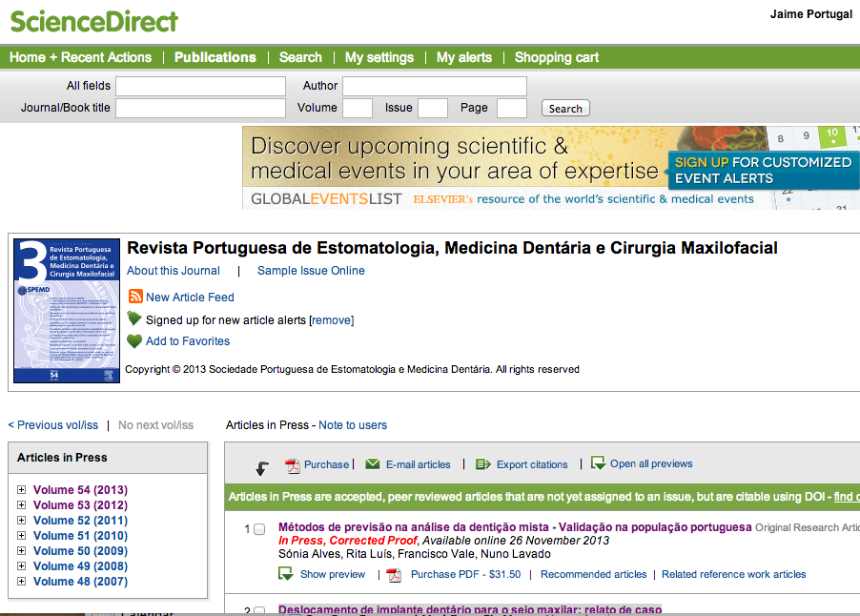Click the ScienceDirect logo
This screenshot has width=860, height=616.
point(93,22)
